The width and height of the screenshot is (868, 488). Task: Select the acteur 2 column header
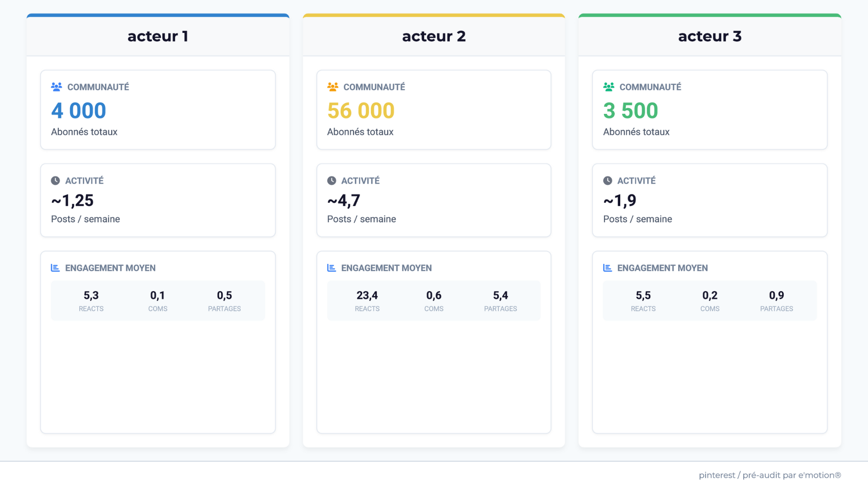[434, 36]
